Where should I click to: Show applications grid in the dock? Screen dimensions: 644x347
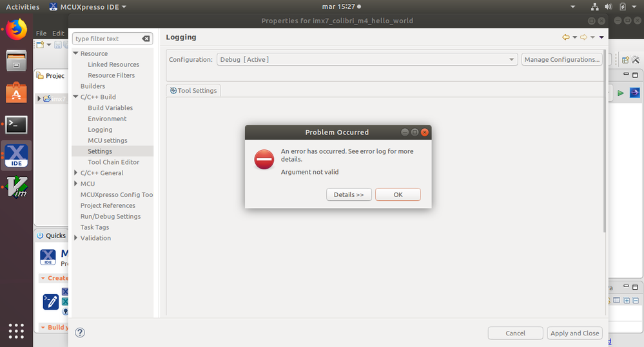(16, 331)
